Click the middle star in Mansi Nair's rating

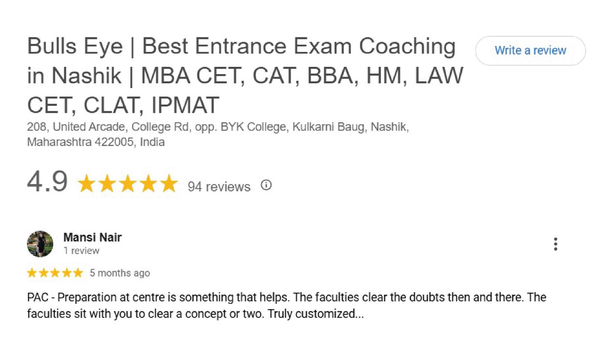point(55,273)
